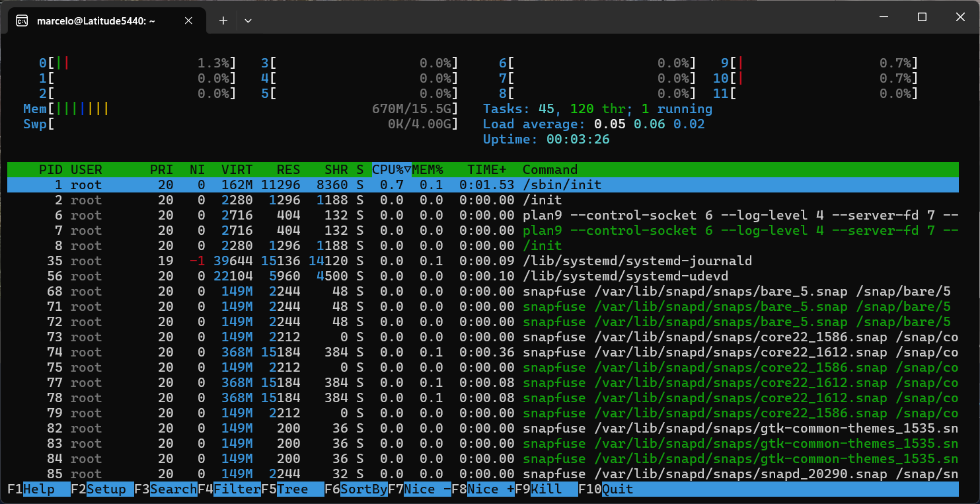The width and height of the screenshot is (980, 504).
Task: Click F9 Kill in the footer
Action: pyautogui.click(x=547, y=489)
